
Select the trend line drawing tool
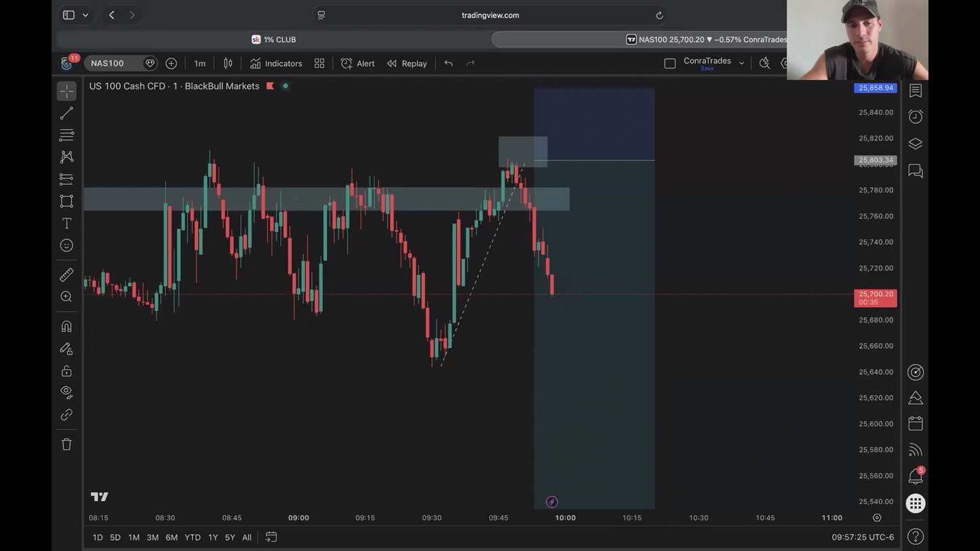(66, 113)
